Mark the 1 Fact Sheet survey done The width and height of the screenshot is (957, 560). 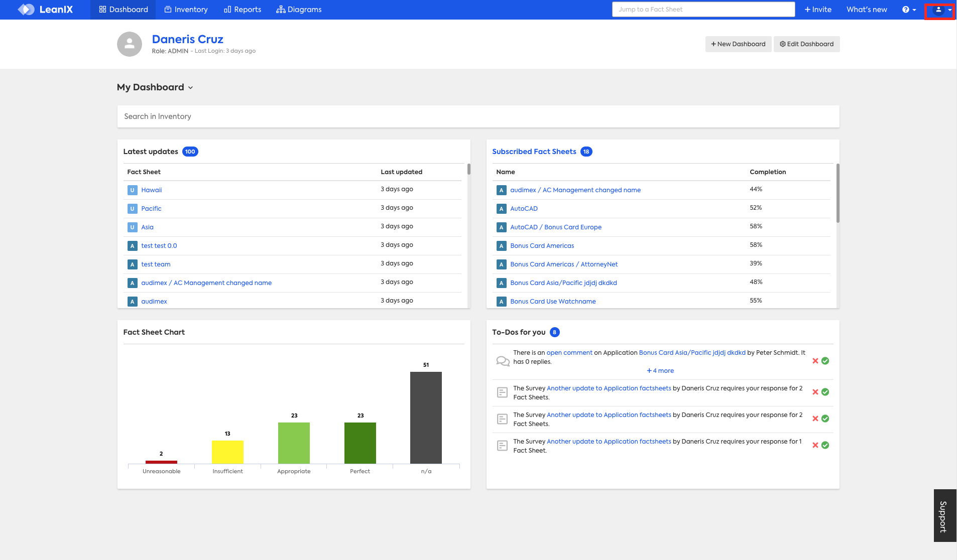tap(825, 445)
